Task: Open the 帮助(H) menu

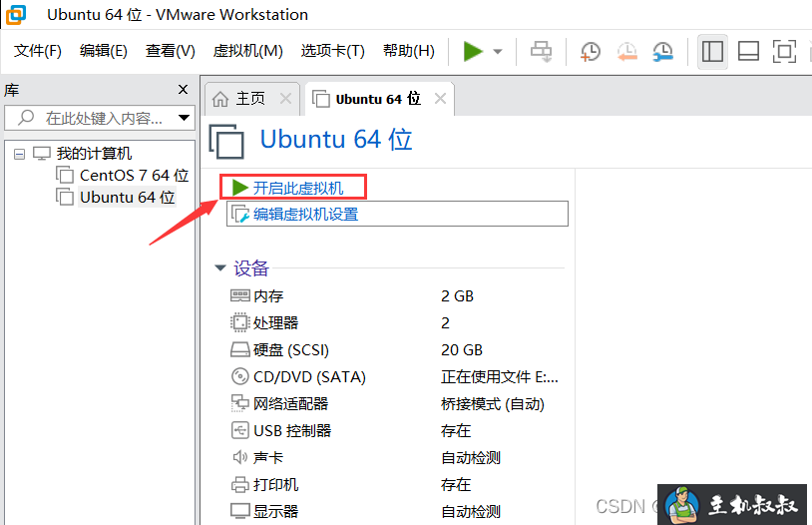Action: [x=409, y=51]
